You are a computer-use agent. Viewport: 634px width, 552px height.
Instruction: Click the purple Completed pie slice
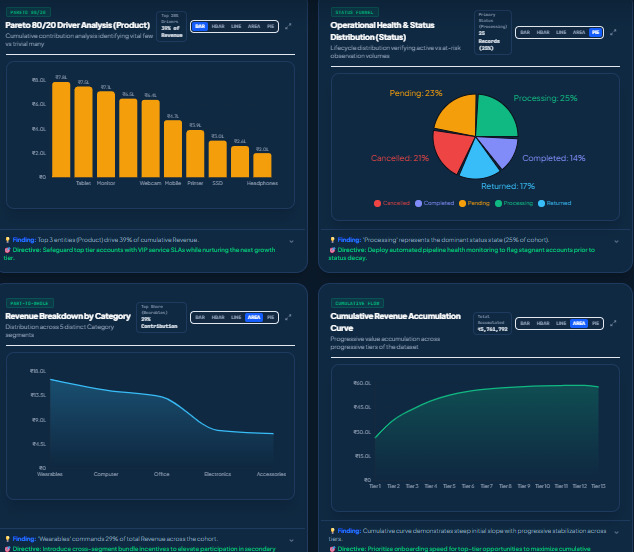[x=501, y=150]
